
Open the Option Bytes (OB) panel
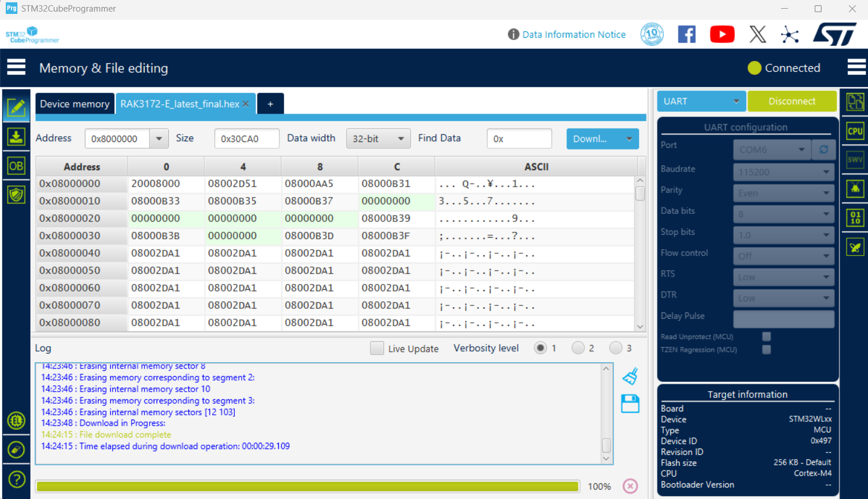click(16, 166)
